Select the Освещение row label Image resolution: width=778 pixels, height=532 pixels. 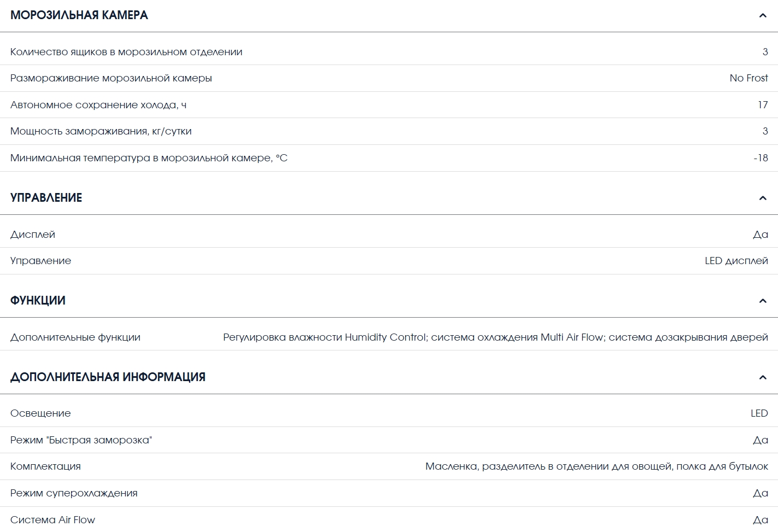pyautogui.click(x=40, y=413)
